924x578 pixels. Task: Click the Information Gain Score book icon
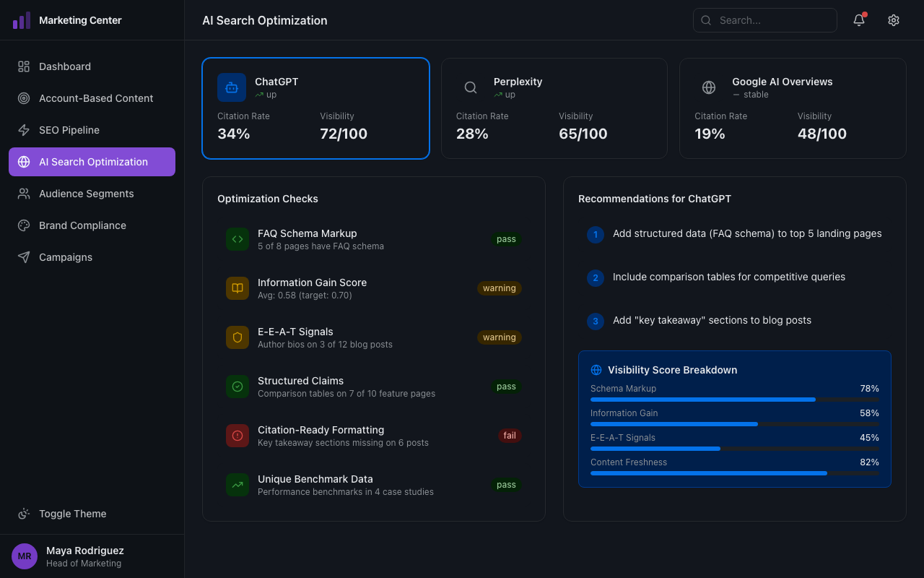pyautogui.click(x=237, y=288)
